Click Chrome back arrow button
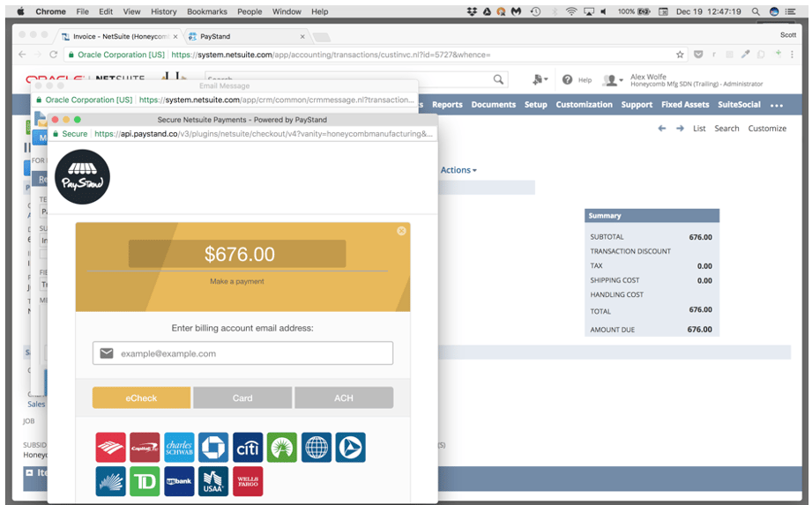This screenshot has width=812, height=505. [22, 55]
